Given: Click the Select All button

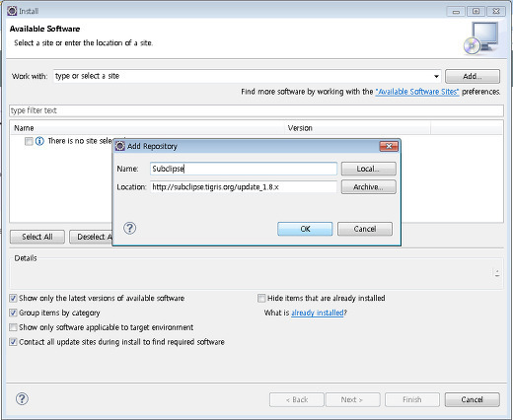Looking at the screenshot, I should pos(37,237).
